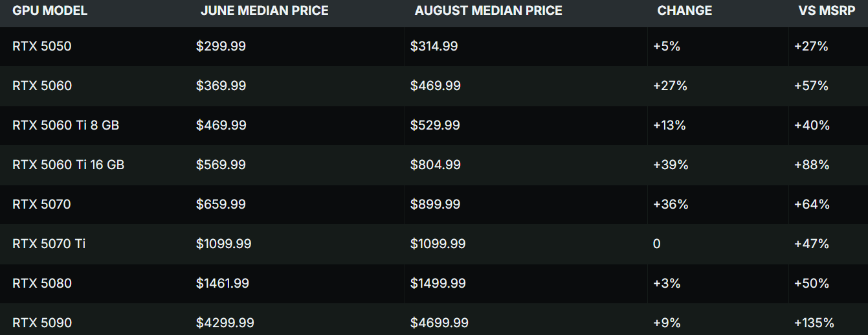
Task: Click the JUNE MEDIAN PRICE column header
Action: coord(264,11)
